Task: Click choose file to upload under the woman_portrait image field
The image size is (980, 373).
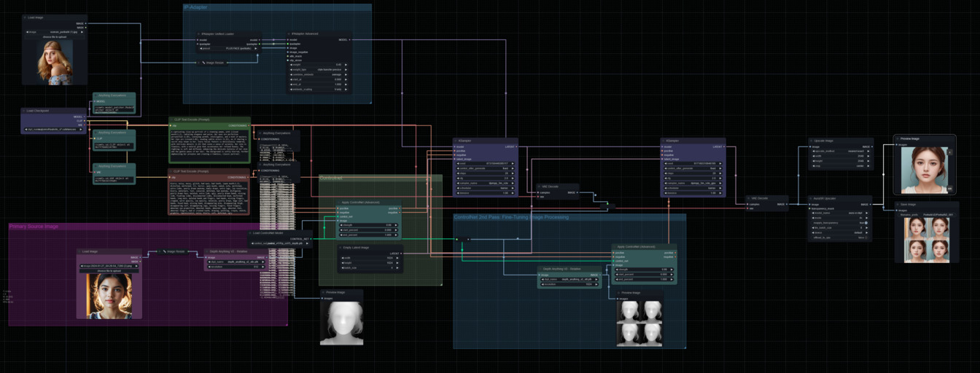Action: [55, 37]
